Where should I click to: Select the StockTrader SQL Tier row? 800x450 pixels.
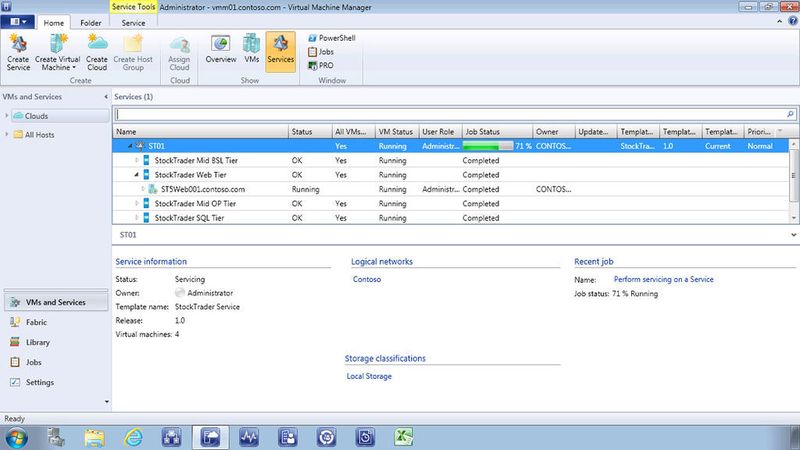451,217
